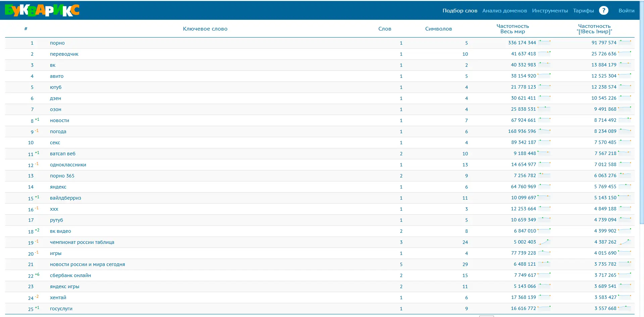
Task: Click the keyword ютуб
Action: [x=56, y=87]
